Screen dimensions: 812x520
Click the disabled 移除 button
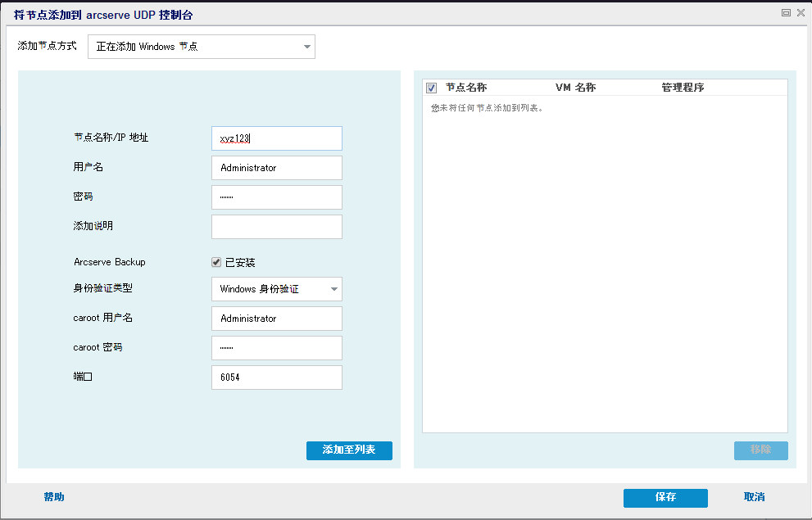click(760, 450)
